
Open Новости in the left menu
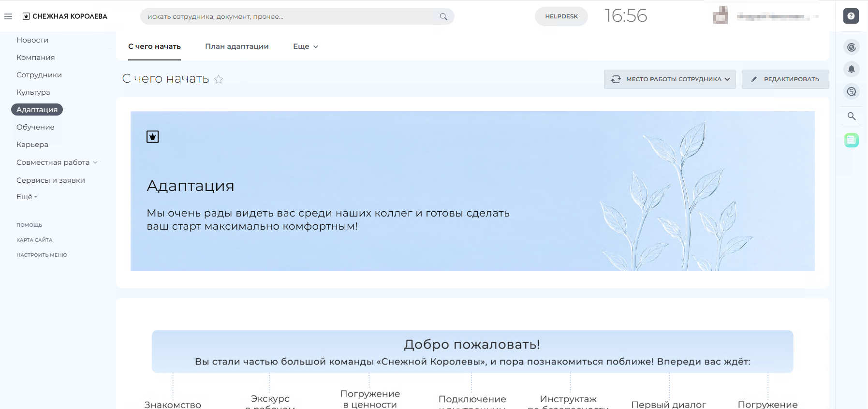point(32,40)
